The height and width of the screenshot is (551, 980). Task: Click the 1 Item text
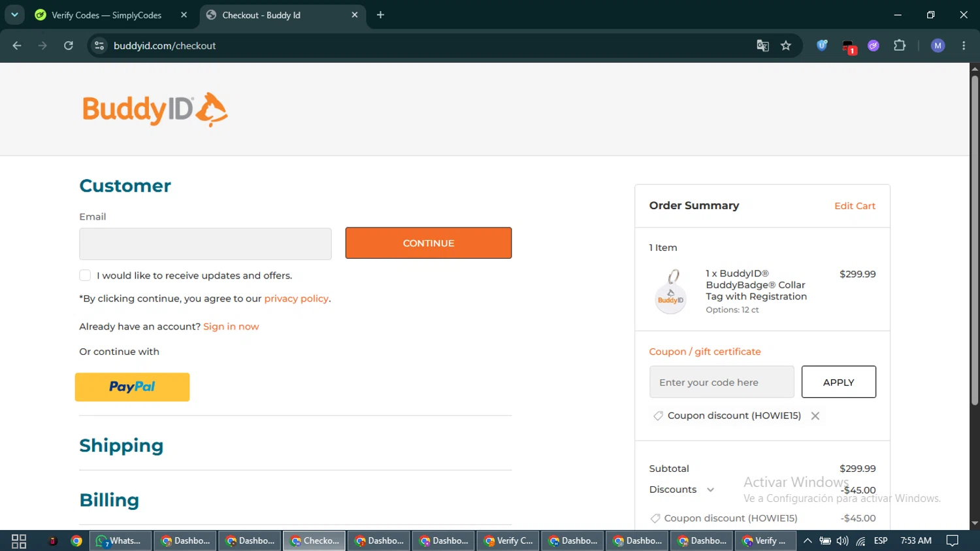[663, 248]
